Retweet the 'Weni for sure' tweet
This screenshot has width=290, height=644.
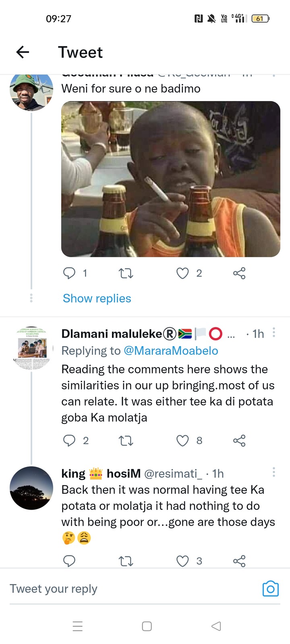[x=126, y=274]
